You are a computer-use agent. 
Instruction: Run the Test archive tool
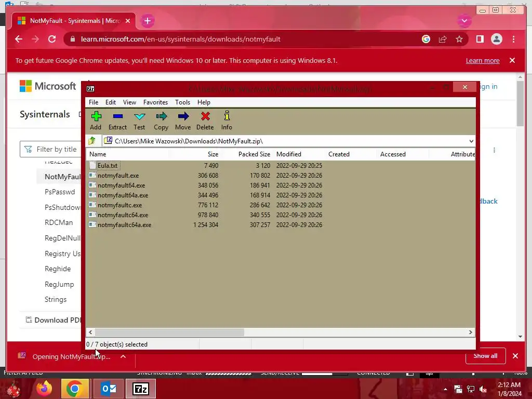[139, 121]
